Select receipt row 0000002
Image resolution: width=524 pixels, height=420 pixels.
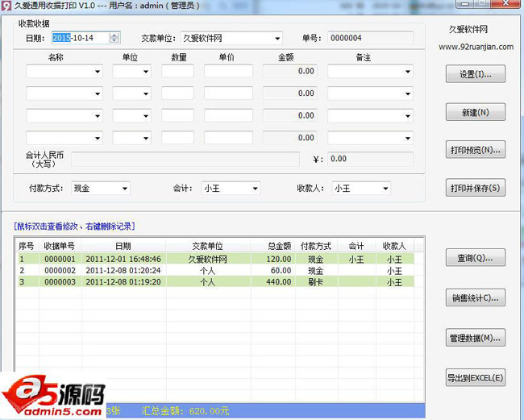point(215,270)
